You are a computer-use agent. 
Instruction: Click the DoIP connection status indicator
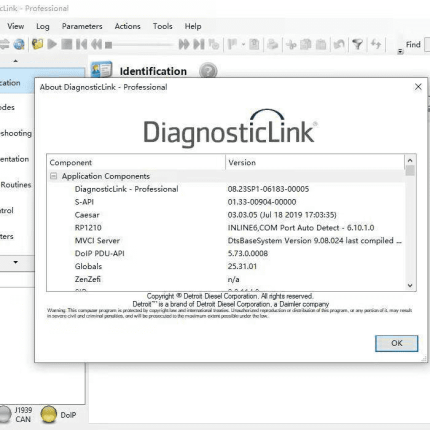(49, 414)
